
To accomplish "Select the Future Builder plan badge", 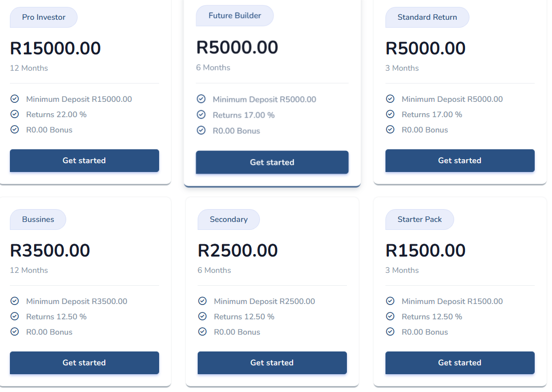I will [x=235, y=16].
